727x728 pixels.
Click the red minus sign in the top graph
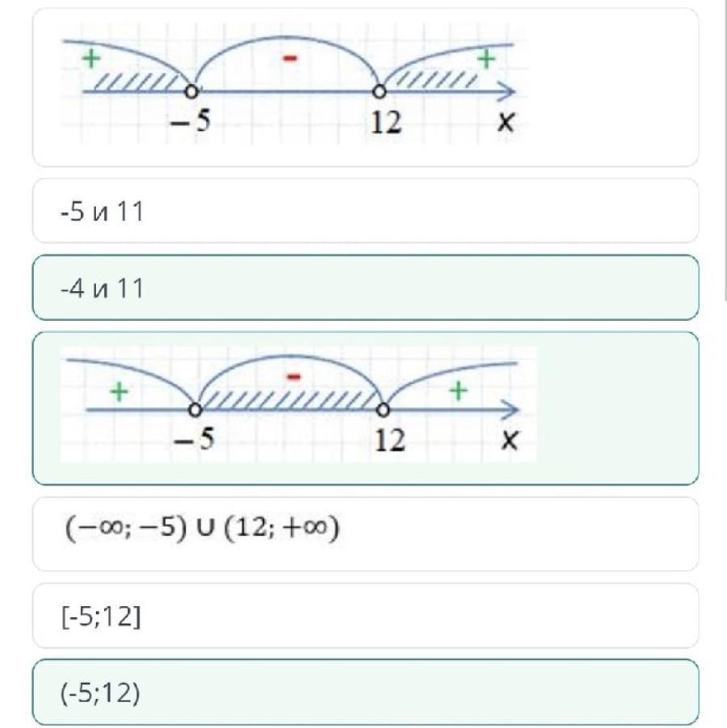tap(292, 58)
